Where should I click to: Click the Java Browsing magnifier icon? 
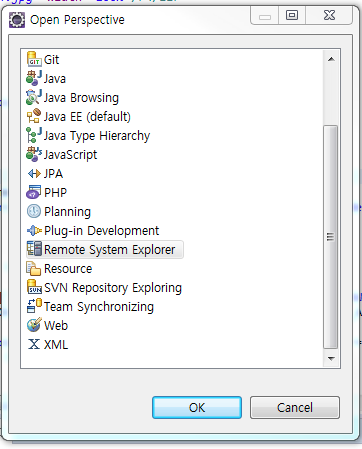(x=34, y=97)
